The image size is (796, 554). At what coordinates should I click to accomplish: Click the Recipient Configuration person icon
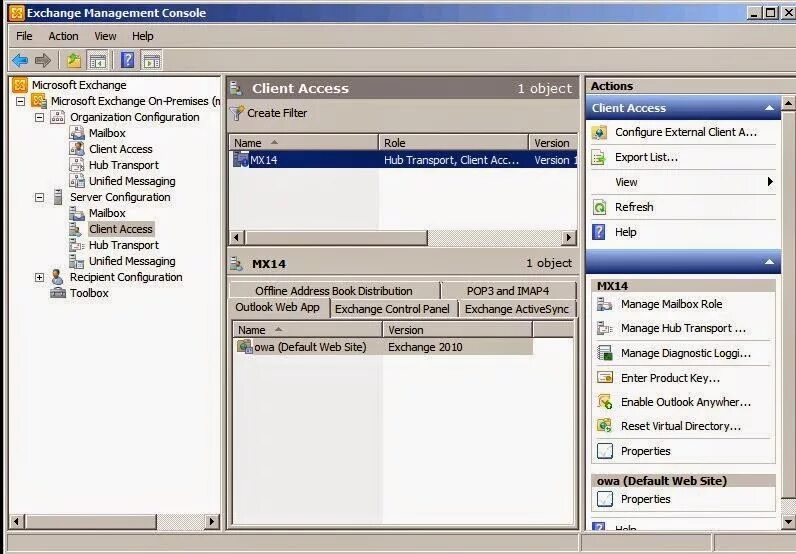coord(57,277)
